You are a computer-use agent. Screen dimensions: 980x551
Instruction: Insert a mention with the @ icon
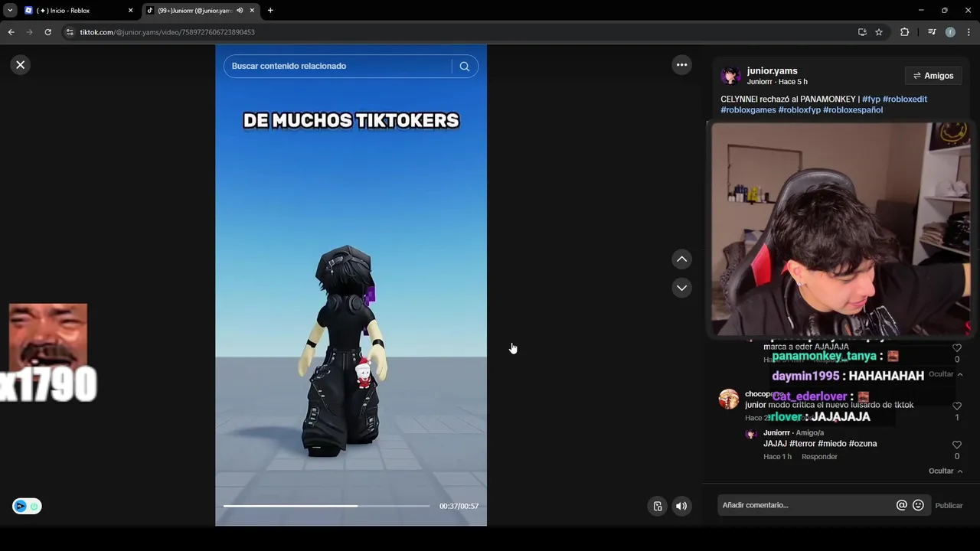[901, 505]
